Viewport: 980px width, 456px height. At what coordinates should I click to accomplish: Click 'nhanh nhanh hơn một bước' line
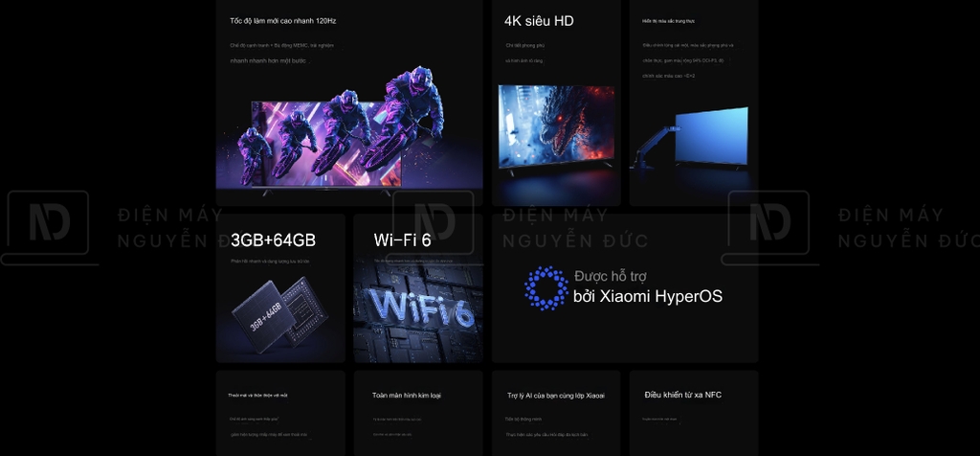268,60
